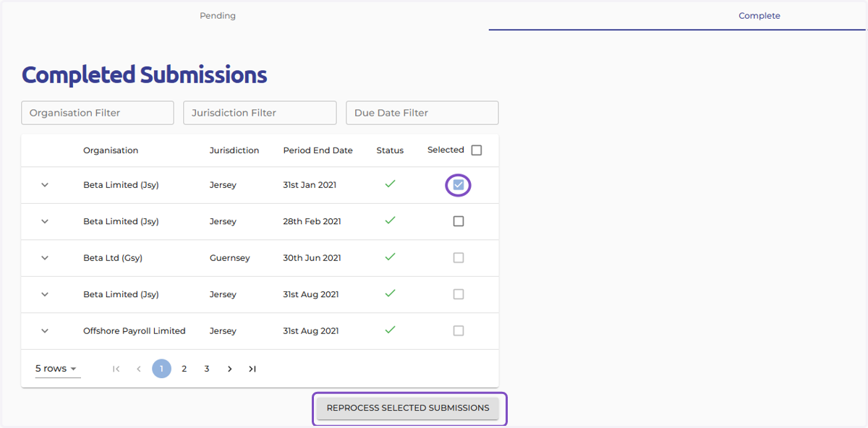Click status checkmark for Offshore Payroll Limited

[390, 330]
